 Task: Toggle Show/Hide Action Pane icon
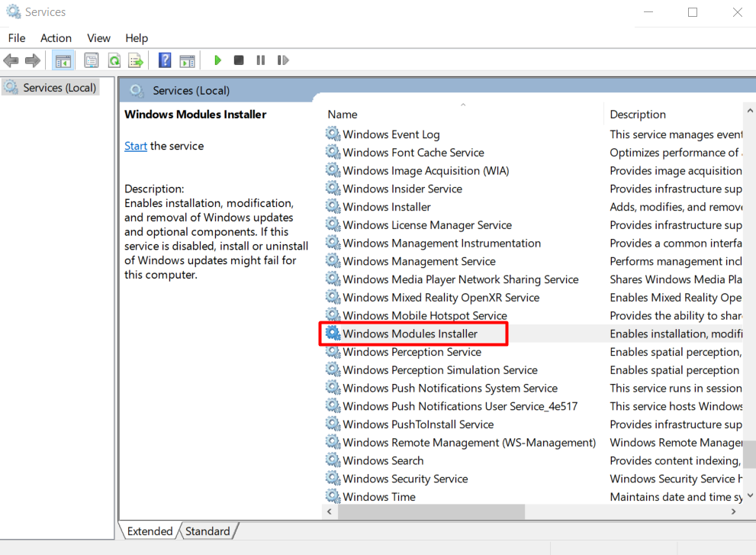tap(187, 60)
